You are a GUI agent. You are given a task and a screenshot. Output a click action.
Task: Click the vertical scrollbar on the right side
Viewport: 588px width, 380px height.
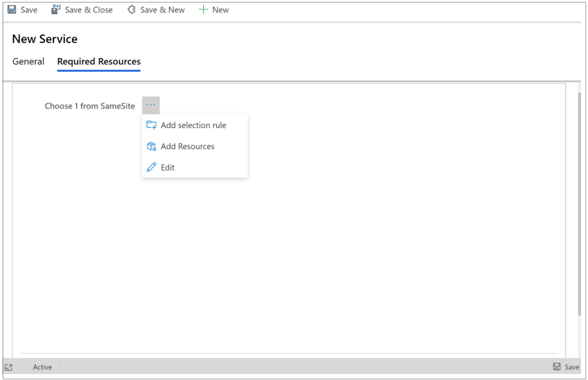pyautogui.click(x=580, y=203)
